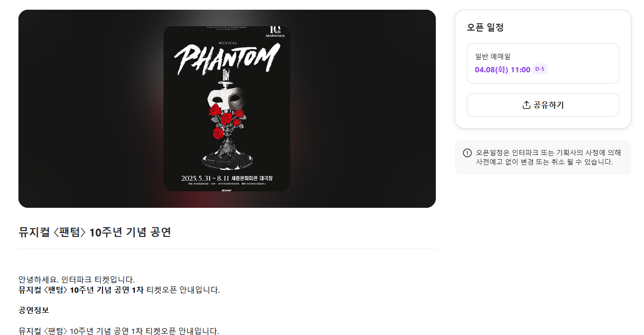This screenshot has width=644, height=335.
Task: Click the 공연정보 section heading
Action: click(x=33, y=310)
